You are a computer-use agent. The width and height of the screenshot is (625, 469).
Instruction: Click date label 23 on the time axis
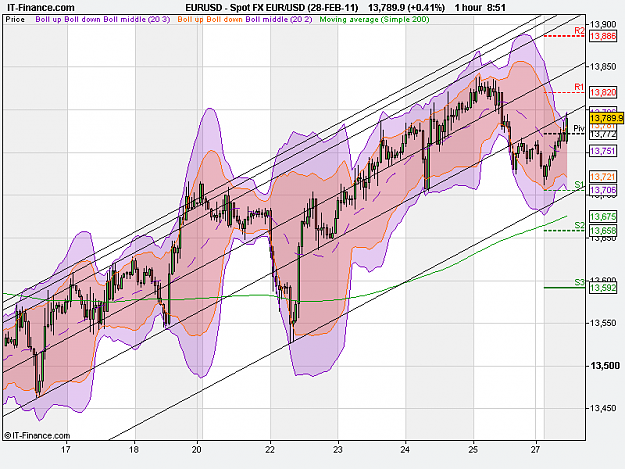click(x=338, y=449)
